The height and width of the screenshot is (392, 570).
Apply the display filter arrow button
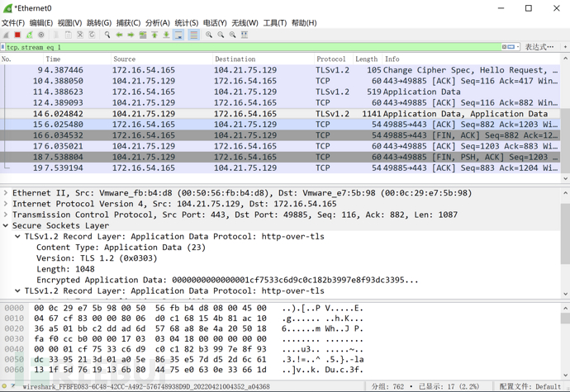511,47
